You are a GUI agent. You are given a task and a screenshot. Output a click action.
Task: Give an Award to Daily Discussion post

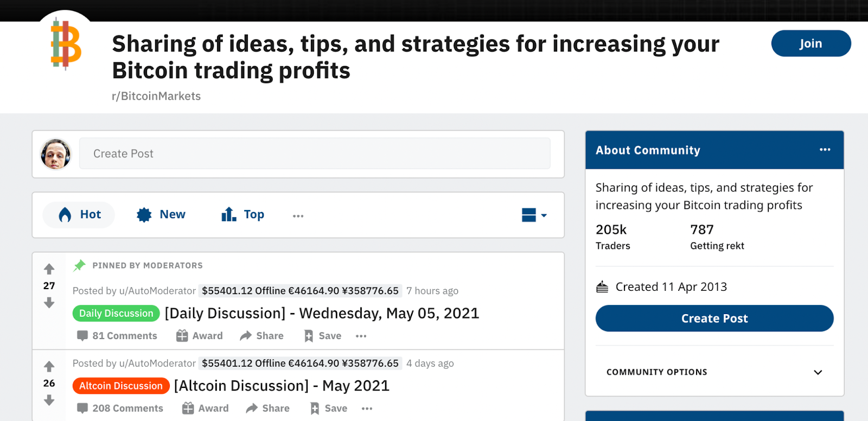pyautogui.click(x=200, y=336)
